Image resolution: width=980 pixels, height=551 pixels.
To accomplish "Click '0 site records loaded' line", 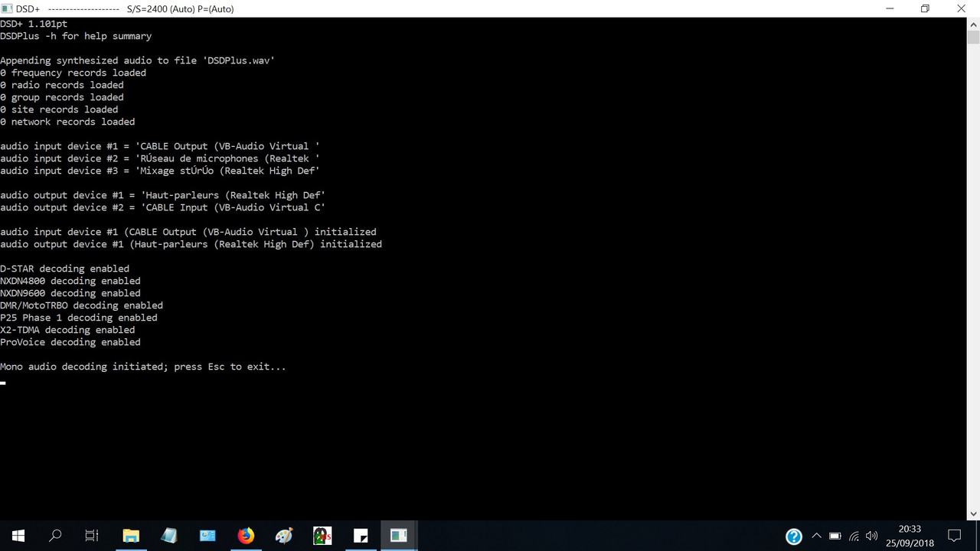I will tap(59, 109).
